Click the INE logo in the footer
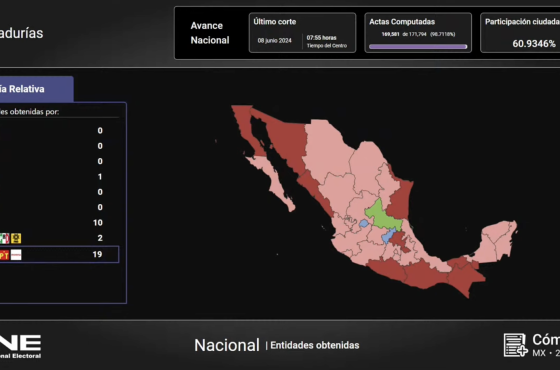Screen dimensions: 560x370 (x=20, y=346)
